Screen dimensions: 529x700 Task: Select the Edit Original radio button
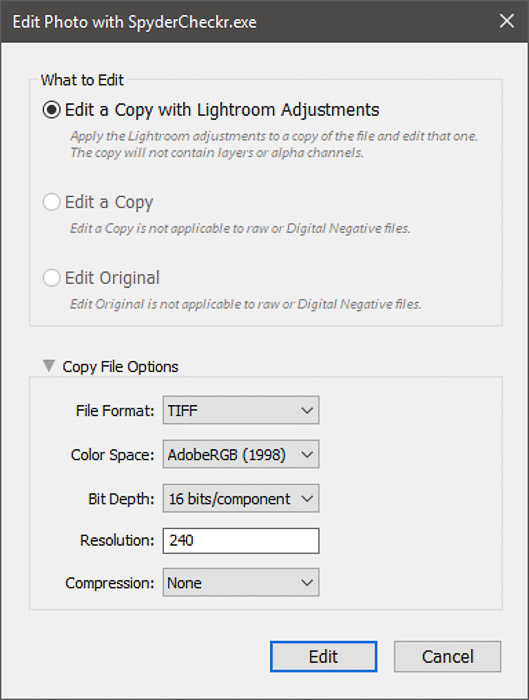[51, 278]
